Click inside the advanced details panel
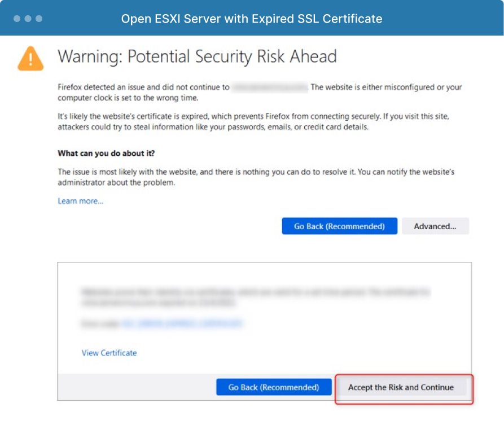Viewport: 504px width, 429px height. (x=264, y=316)
